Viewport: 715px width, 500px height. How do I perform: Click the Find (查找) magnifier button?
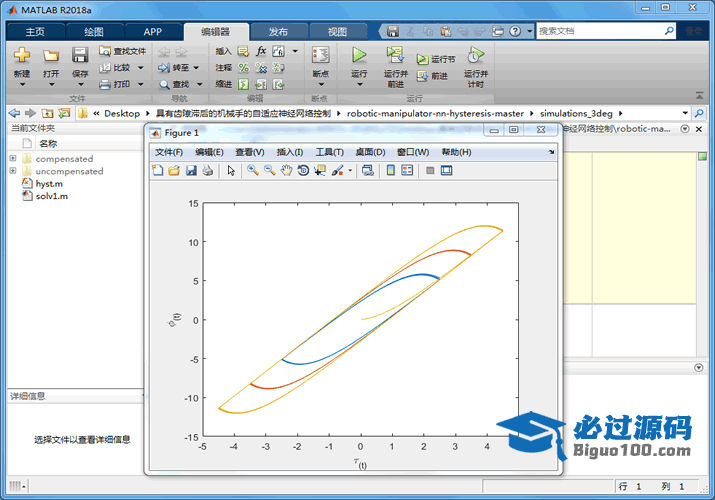(x=174, y=84)
